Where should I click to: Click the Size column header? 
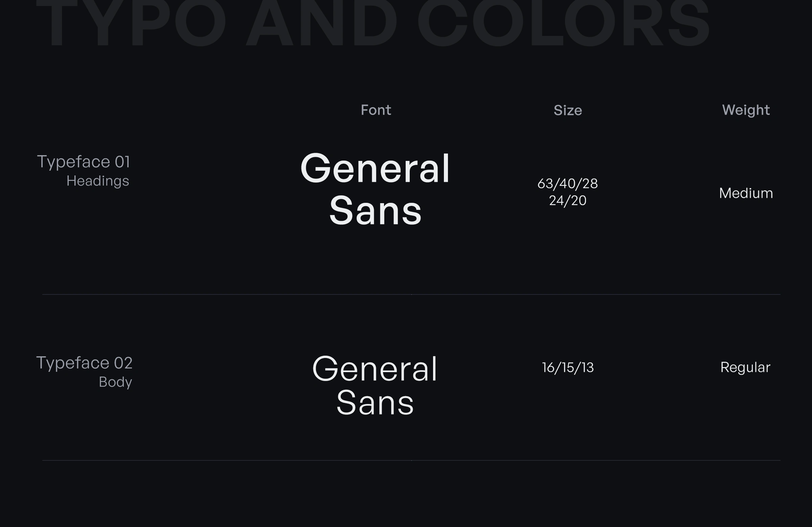coord(567,111)
